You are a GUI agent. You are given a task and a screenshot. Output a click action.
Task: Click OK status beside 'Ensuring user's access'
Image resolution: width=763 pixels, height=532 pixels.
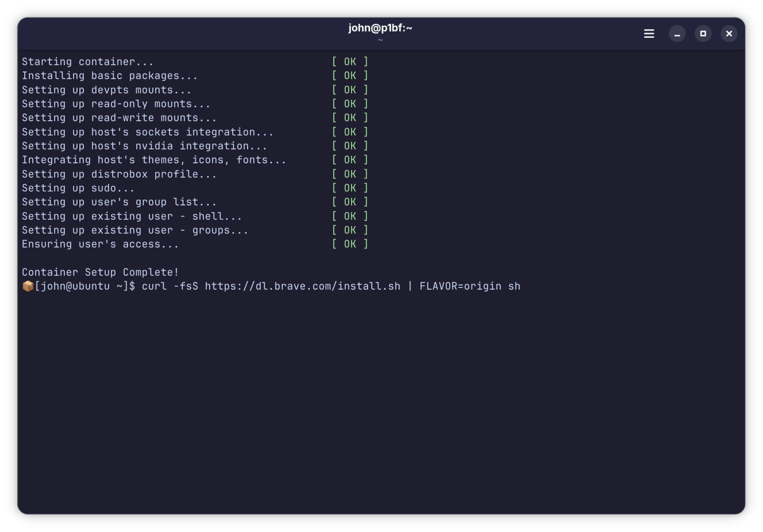pyautogui.click(x=350, y=244)
